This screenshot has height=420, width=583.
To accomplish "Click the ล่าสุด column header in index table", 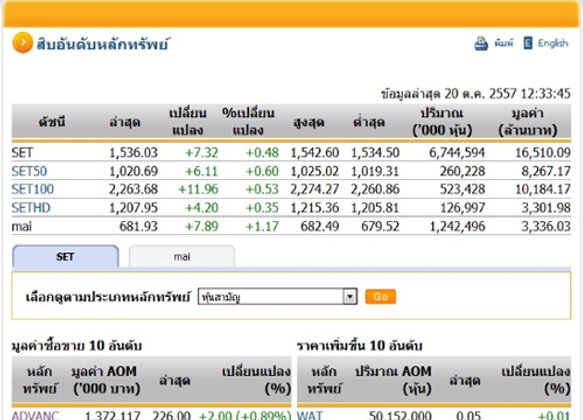I will tap(125, 122).
